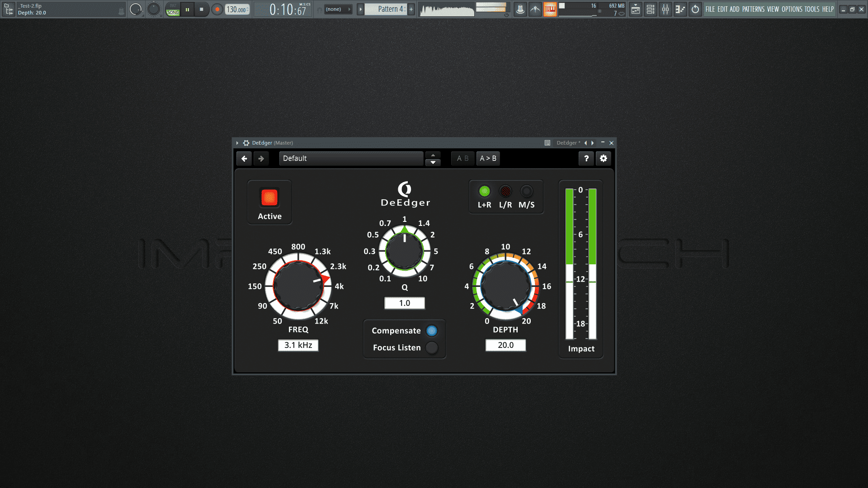Image resolution: width=868 pixels, height=488 pixels.
Task: Click the DeEdger undo left arrow
Action: [244, 159]
